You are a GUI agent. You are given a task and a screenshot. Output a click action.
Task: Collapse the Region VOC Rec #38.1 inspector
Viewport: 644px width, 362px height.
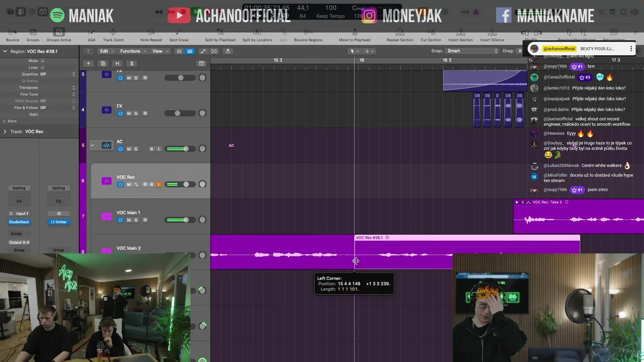5,51
